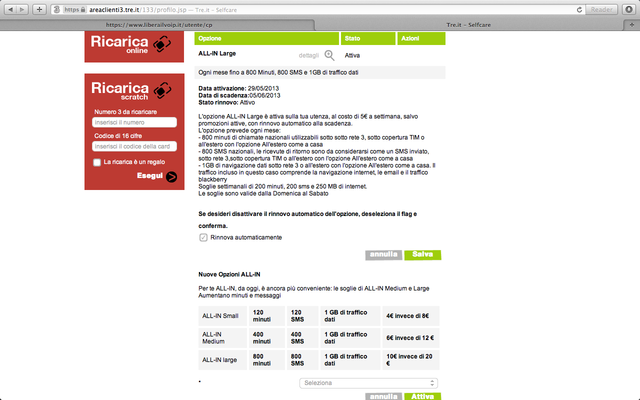Click the Numero 3 da ricaricare field
Screen dimensions: 640x400
pos(134,122)
